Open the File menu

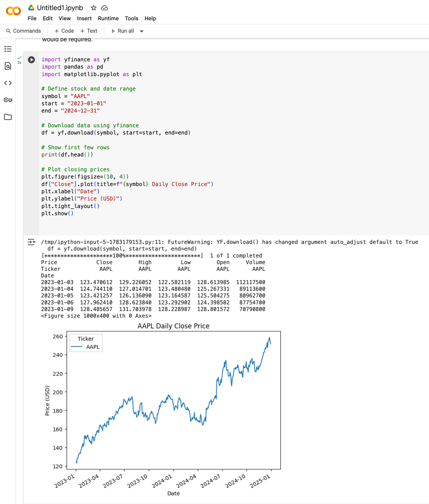(32, 19)
